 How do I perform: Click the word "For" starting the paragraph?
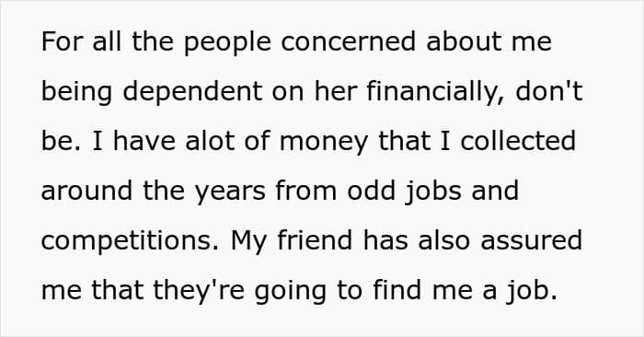click(62, 41)
